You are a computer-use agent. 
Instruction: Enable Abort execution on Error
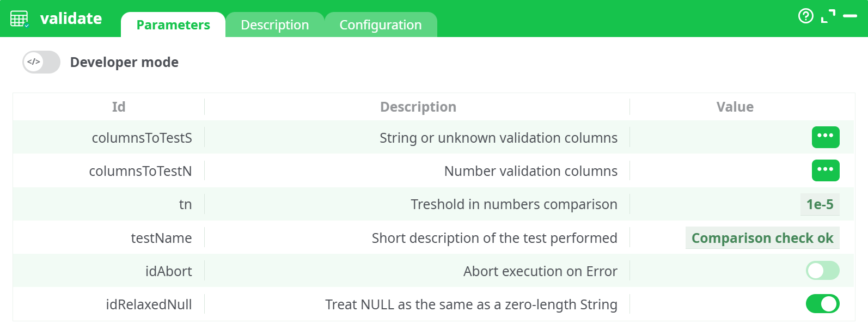pyautogui.click(x=822, y=271)
